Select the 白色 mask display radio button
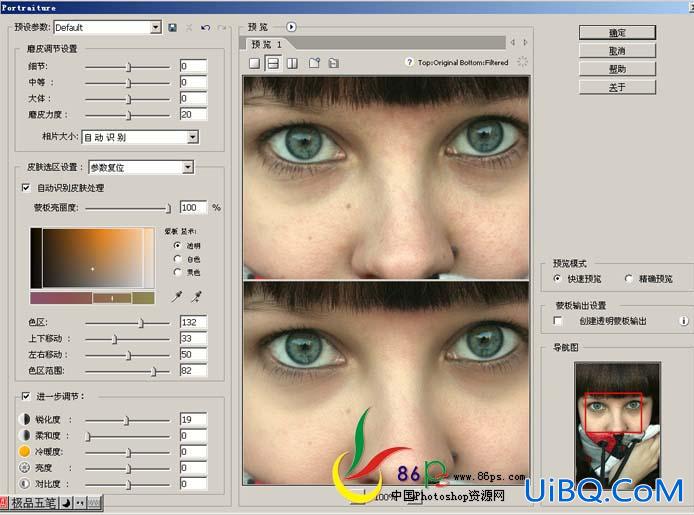The image size is (694, 515). 177,258
